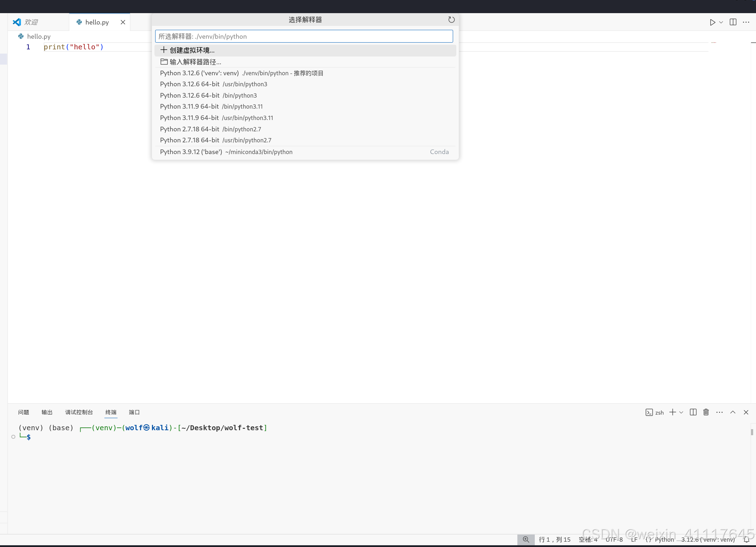The width and height of the screenshot is (756, 547).
Task: Switch to the 问题 panel tab
Action: tap(23, 412)
